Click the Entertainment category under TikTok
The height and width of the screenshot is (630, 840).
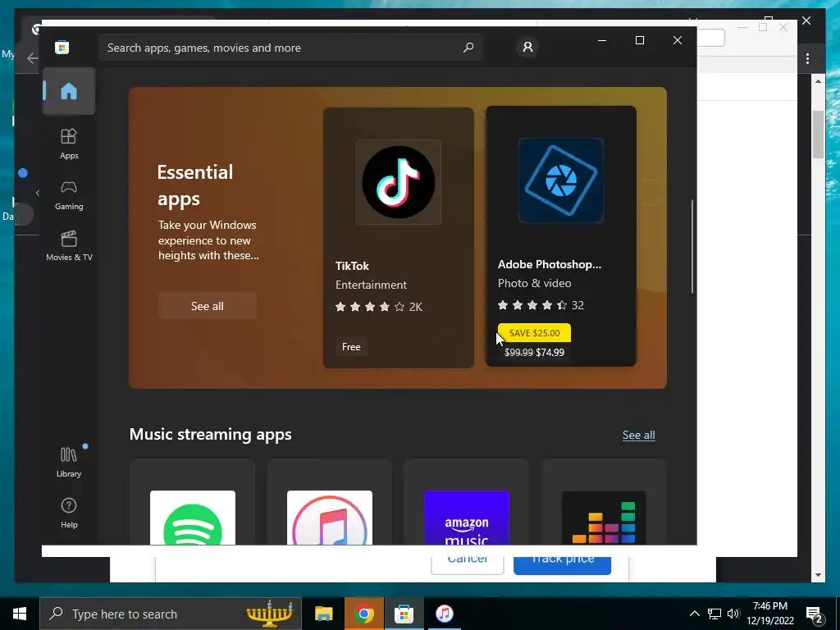371,285
